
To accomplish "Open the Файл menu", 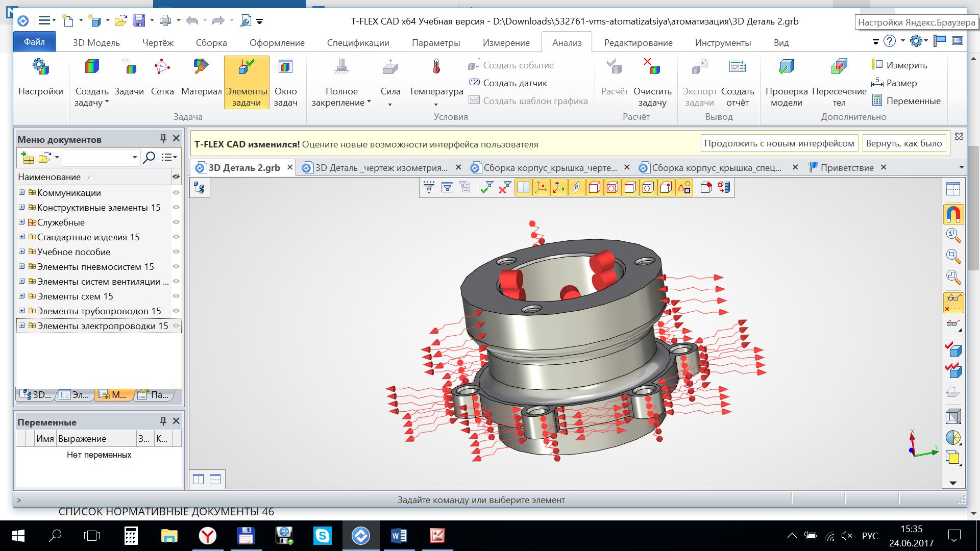I will point(34,42).
